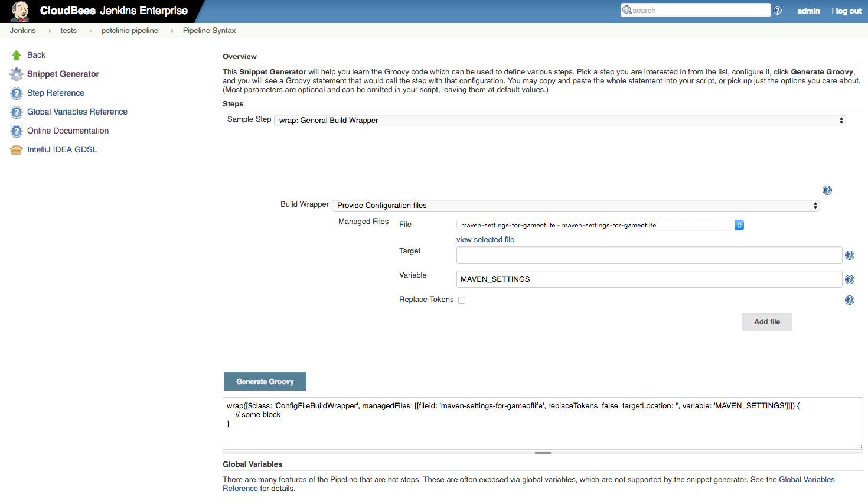Click the search help question mark

tap(778, 10)
